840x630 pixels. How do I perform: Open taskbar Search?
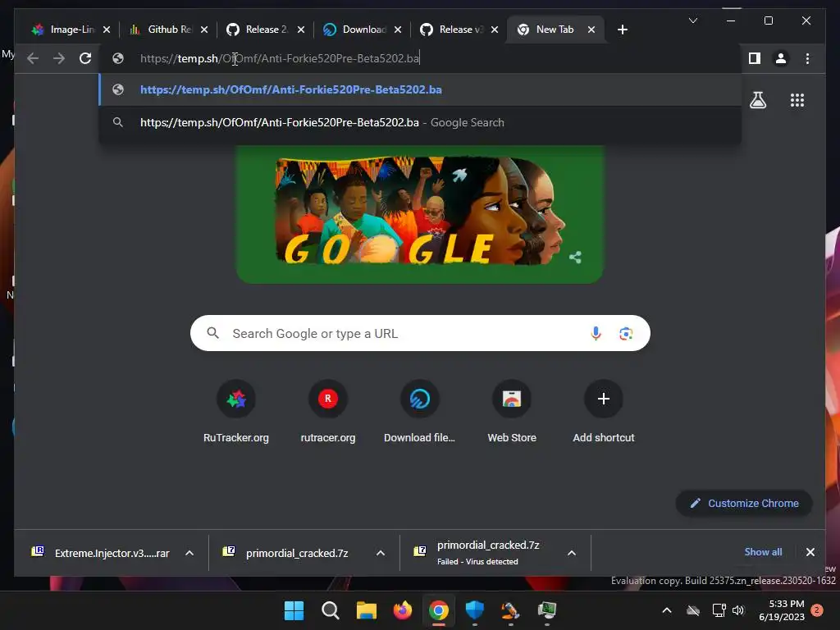330,610
